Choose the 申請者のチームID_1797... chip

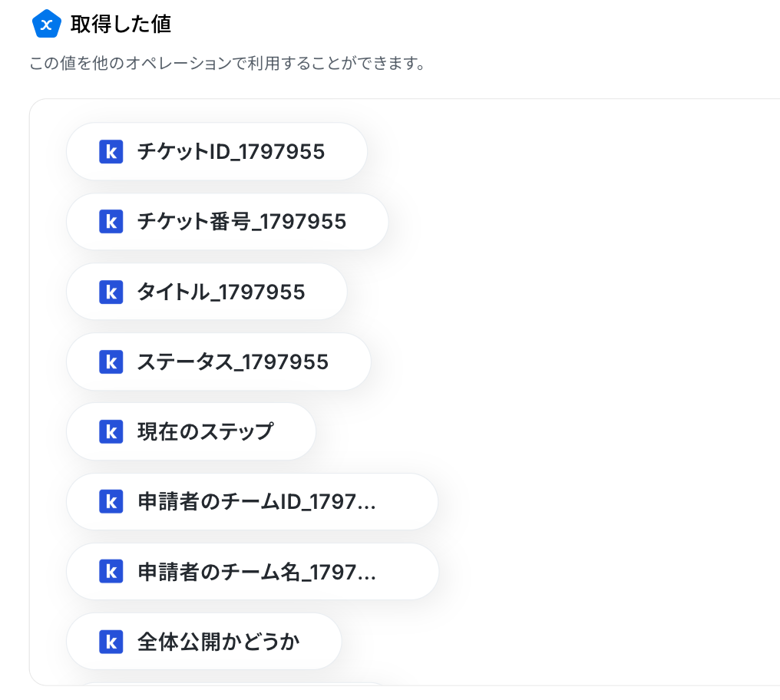[x=253, y=501]
